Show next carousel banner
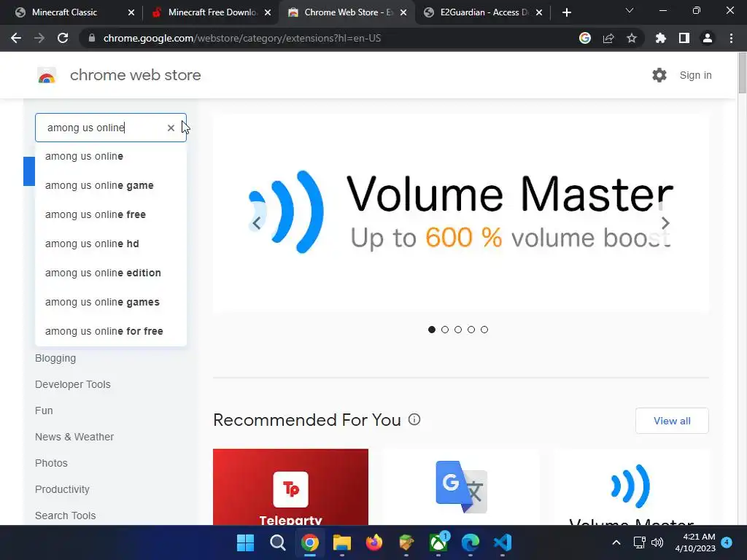Image resolution: width=747 pixels, height=560 pixels. (x=665, y=223)
